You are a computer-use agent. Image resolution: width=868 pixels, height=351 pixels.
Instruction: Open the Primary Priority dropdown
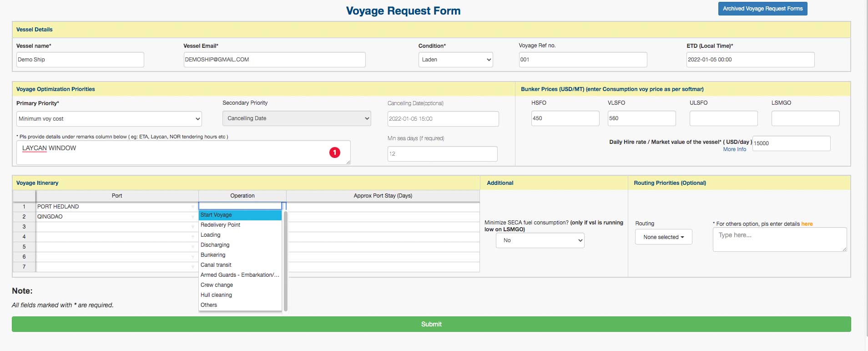[x=109, y=119]
